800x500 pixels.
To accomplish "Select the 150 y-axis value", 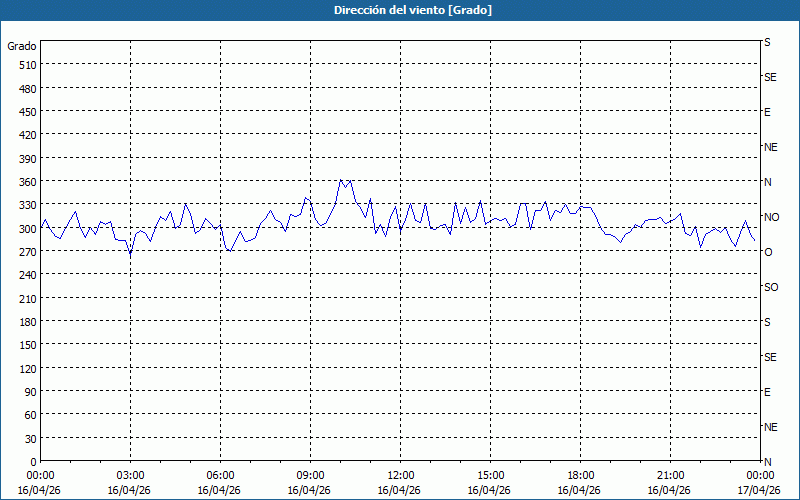I will pyautogui.click(x=28, y=345).
